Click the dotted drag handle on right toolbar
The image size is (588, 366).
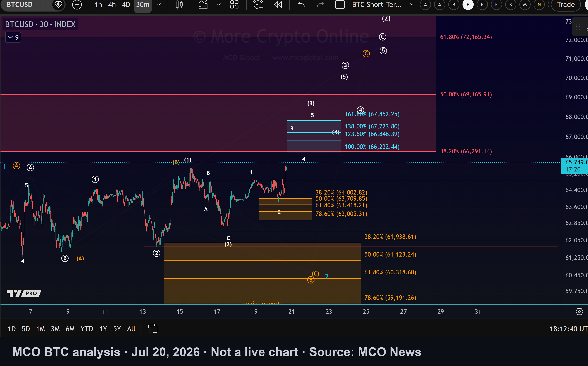(x=578, y=27)
